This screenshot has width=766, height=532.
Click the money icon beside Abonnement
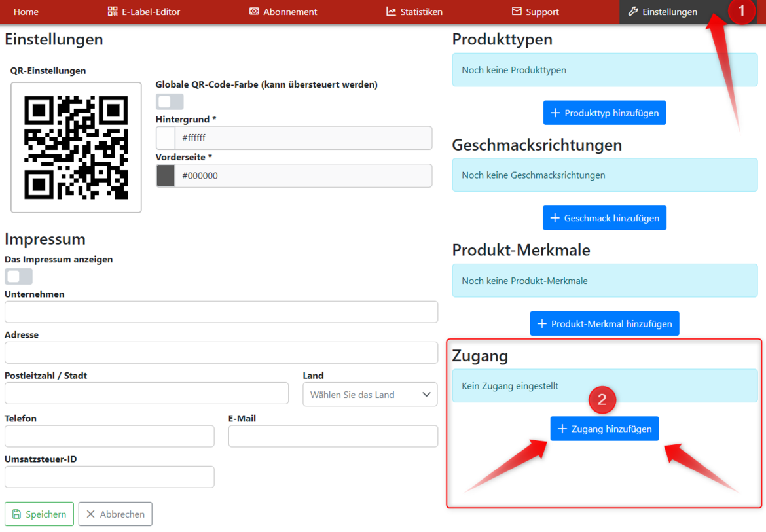pyautogui.click(x=254, y=11)
